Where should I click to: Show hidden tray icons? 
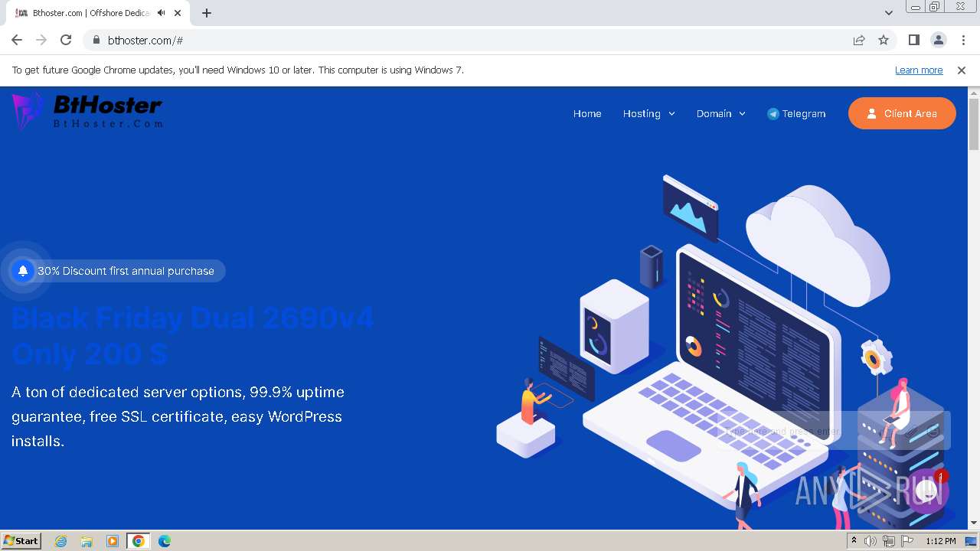click(854, 541)
